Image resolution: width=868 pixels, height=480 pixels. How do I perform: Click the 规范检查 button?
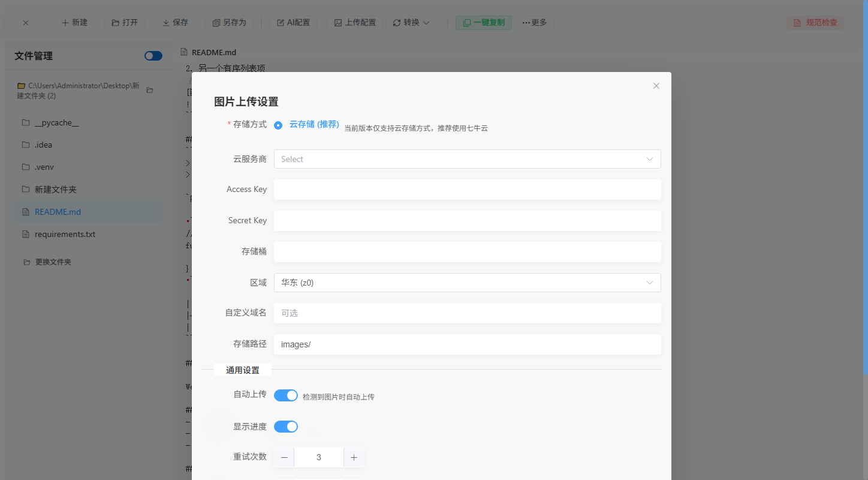[x=815, y=23]
